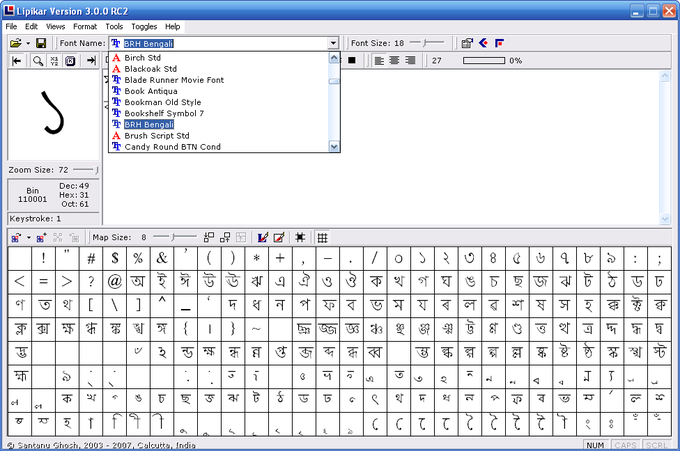Click the Save floppy disk icon

(x=41, y=43)
